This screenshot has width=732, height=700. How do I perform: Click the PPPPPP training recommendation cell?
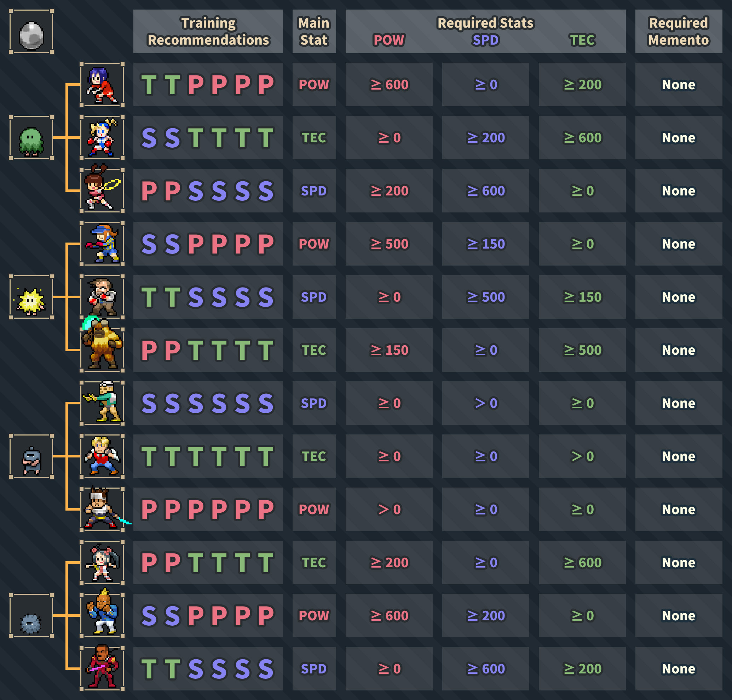click(208, 509)
